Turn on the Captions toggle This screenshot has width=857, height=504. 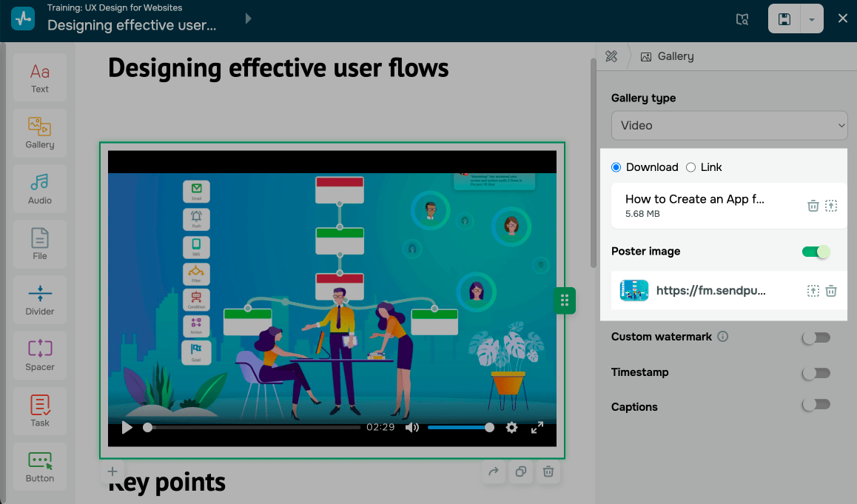(816, 405)
